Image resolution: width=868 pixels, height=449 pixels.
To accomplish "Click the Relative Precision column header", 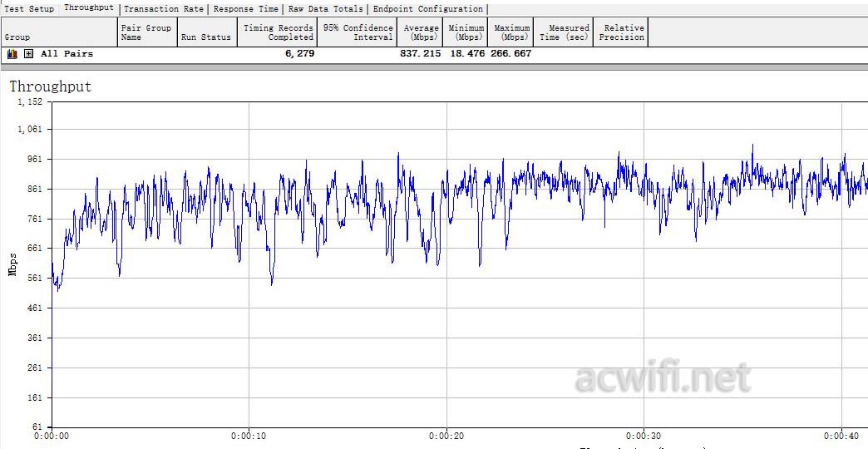I will click(x=620, y=32).
